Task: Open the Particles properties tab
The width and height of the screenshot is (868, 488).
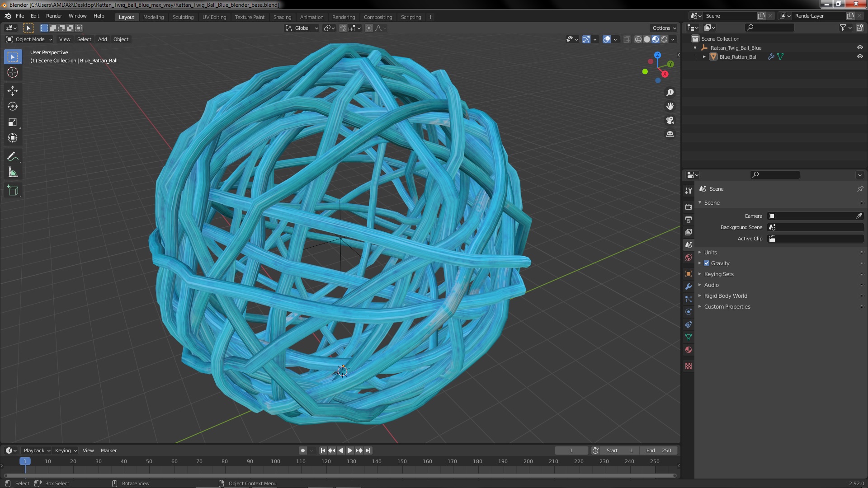Action: click(x=689, y=299)
